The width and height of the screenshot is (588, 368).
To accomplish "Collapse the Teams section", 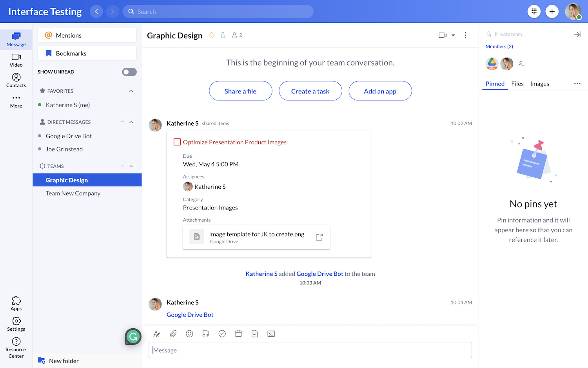I will coord(131,166).
